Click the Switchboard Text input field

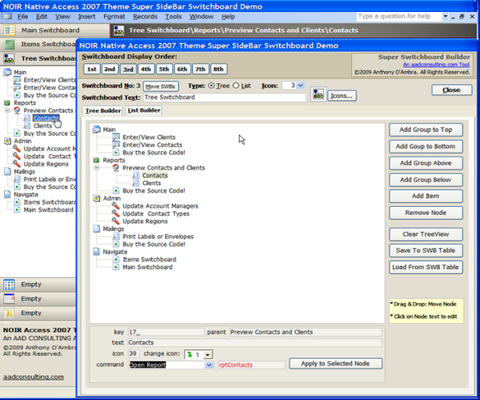pos(225,97)
